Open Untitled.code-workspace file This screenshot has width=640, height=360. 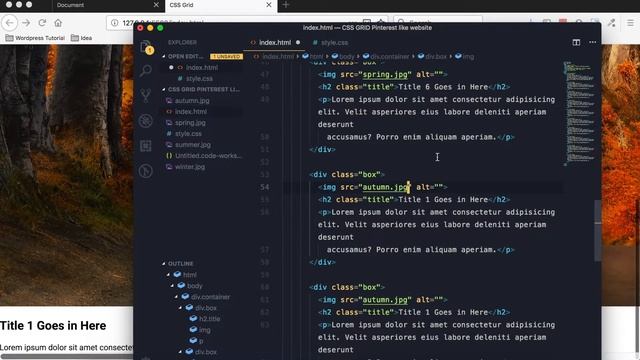pyautogui.click(x=208, y=156)
